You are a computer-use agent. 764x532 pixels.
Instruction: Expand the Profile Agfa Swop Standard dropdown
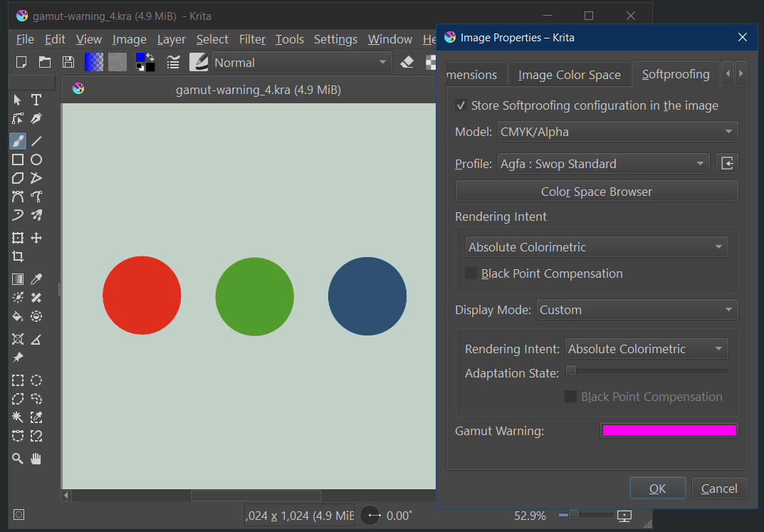603,164
